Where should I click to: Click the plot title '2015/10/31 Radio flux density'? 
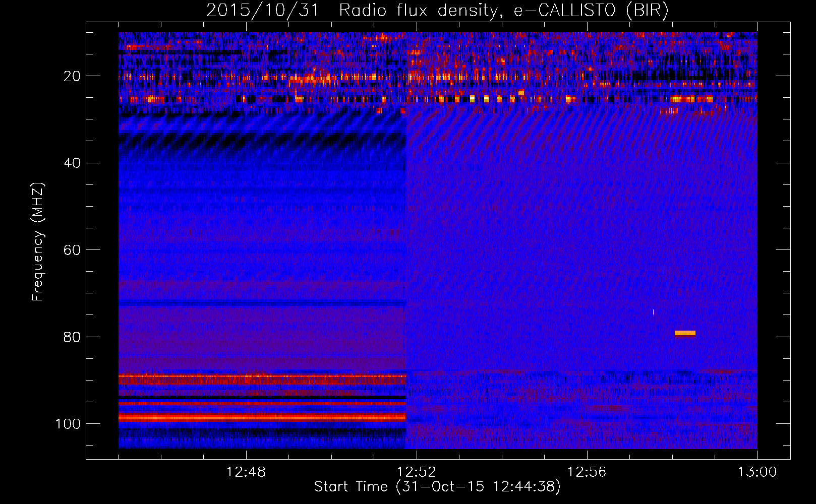(353, 11)
